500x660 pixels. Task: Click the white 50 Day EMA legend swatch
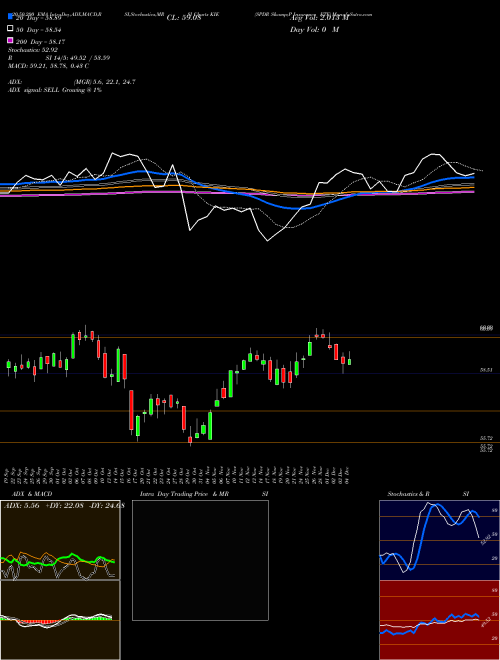coord(10,29)
